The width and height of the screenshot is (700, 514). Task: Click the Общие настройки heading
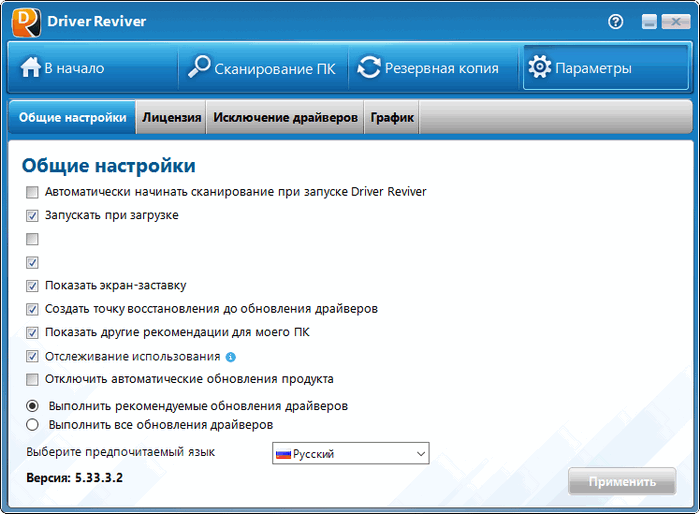tap(108, 166)
